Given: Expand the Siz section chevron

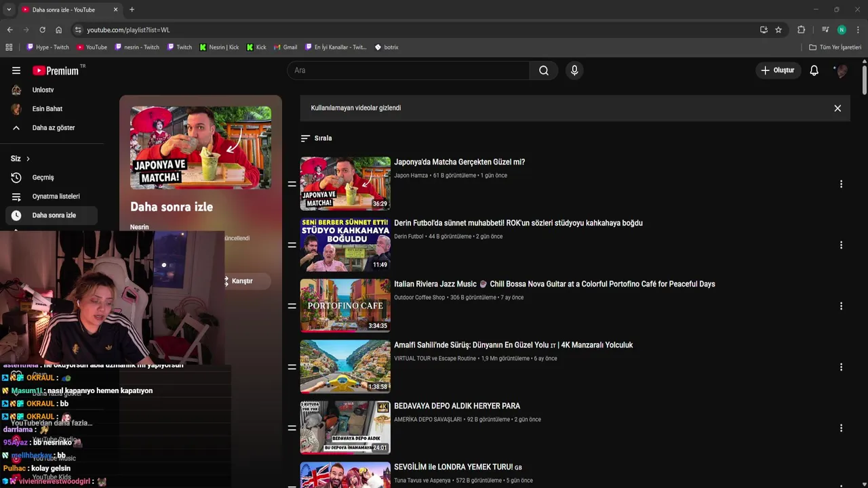Looking at the screenshot, I should [x=28, y=159].
